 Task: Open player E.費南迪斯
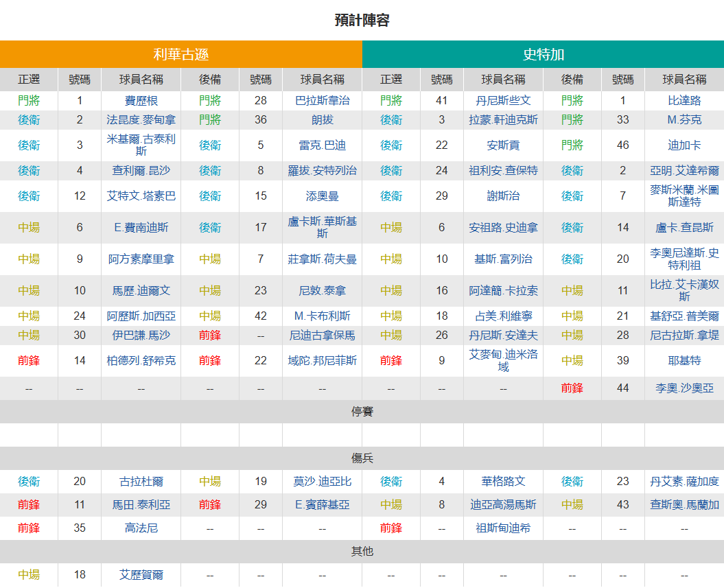pos(141,228)
